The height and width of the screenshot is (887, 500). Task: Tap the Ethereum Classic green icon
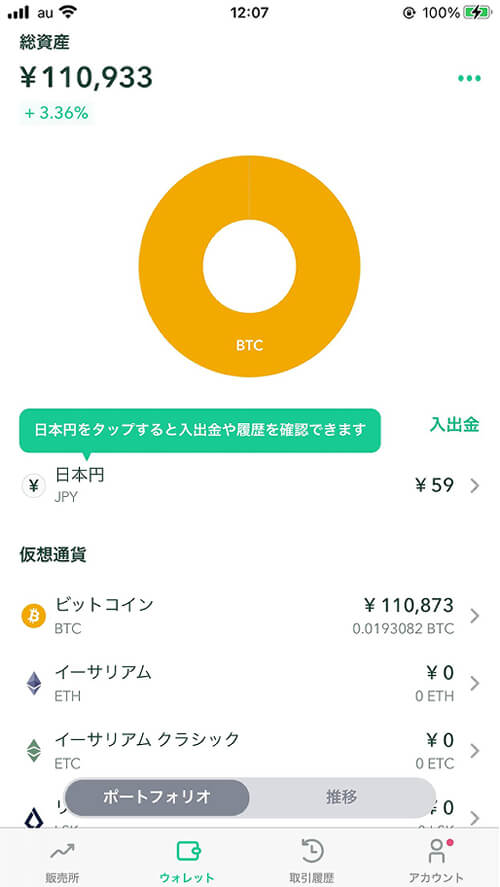click(x=34, y=751)
